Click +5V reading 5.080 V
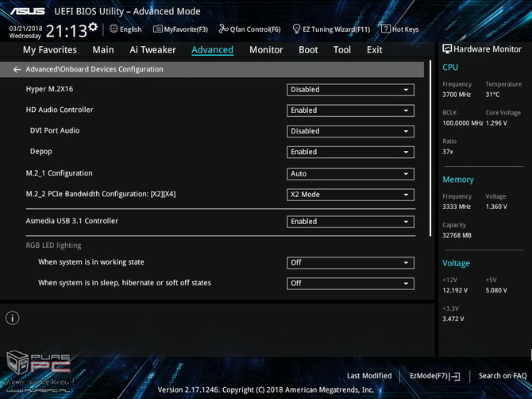The width and height of the screenshot is (532, 399). click(x=496, y=290)
